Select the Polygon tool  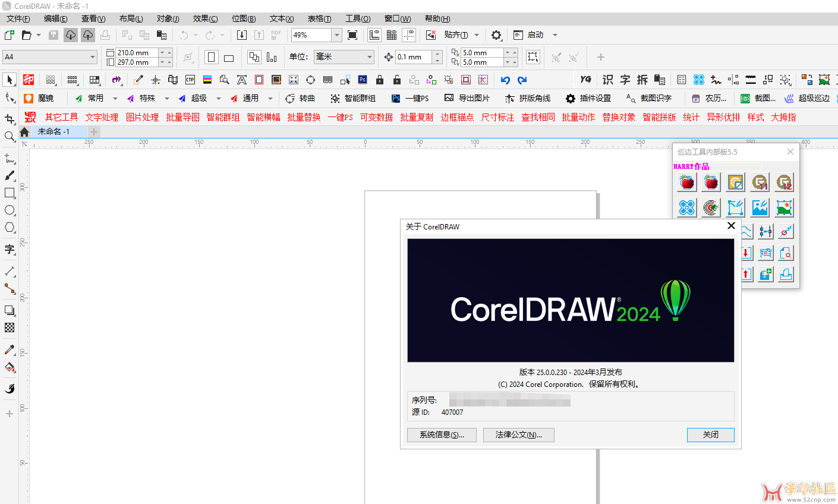pyautogui.click(x=10, y=227)
